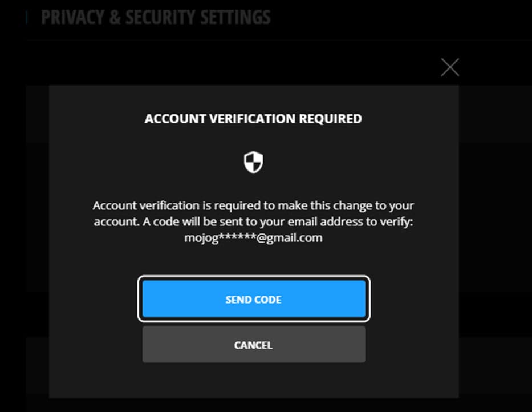Image resolution: width=532 pixels, height=412 pixels.
Task: Click the white focus outline around Send Code
Action: pyautogui.click(x=254, y=277)
